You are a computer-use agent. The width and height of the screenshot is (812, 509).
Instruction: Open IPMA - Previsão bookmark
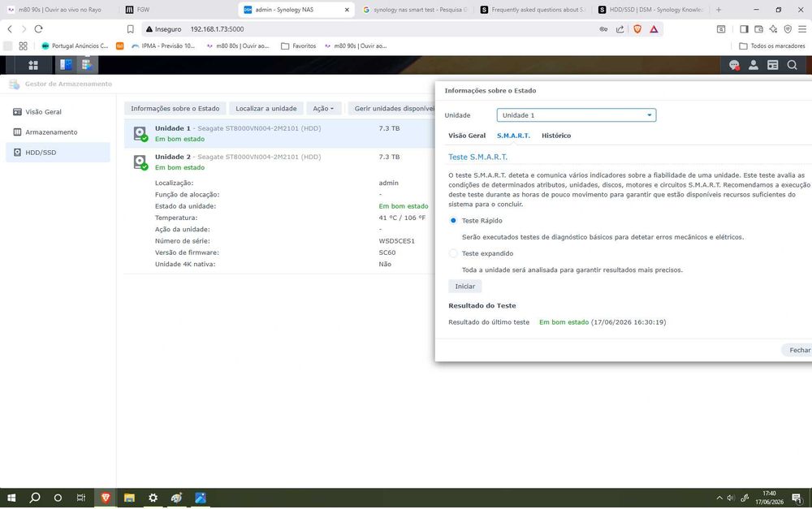pyautogui.click(x=163, y=46)
